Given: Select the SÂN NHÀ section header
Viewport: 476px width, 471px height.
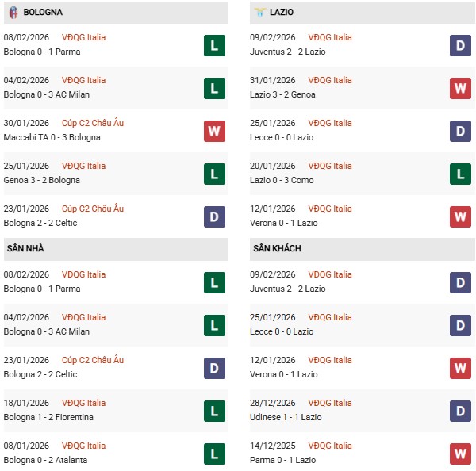Looking at the screenshot, I should tap(26, 249).
